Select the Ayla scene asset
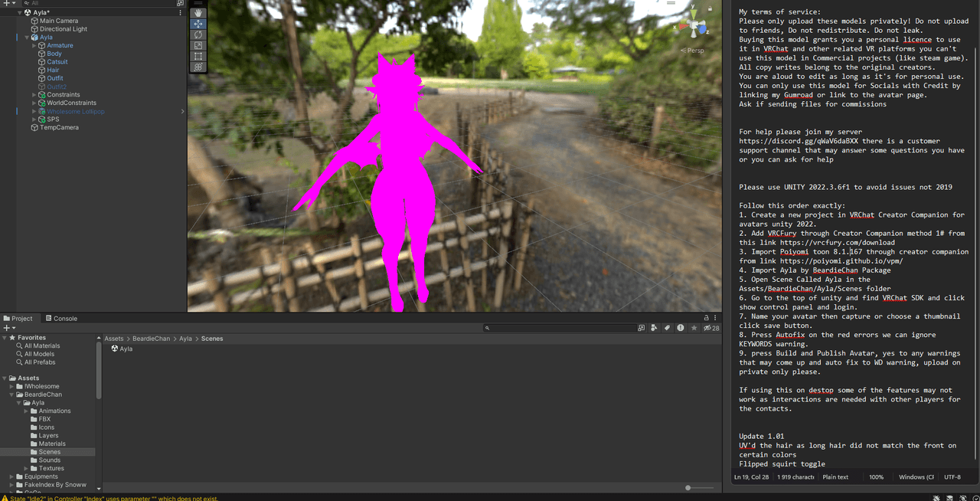 tap(122, 349)
